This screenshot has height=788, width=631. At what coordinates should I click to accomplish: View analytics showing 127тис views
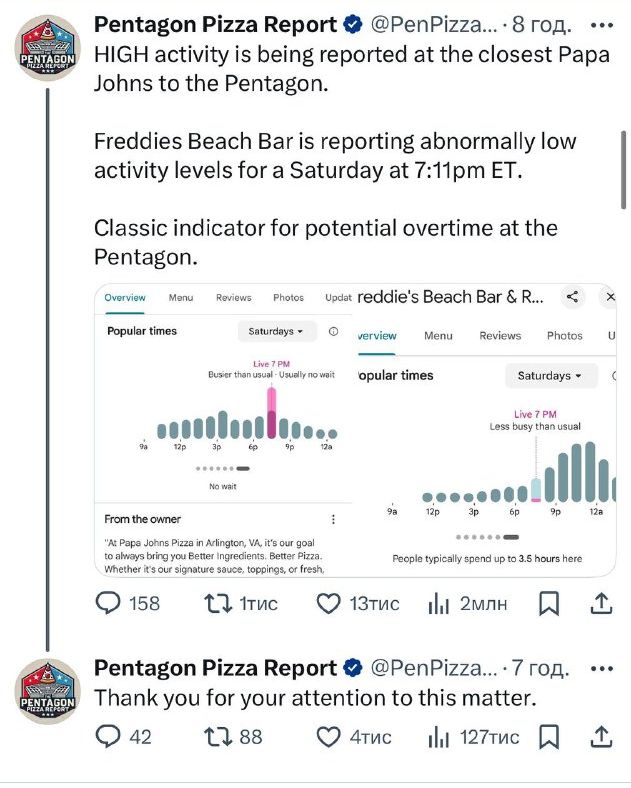click(x=438, y=737)
